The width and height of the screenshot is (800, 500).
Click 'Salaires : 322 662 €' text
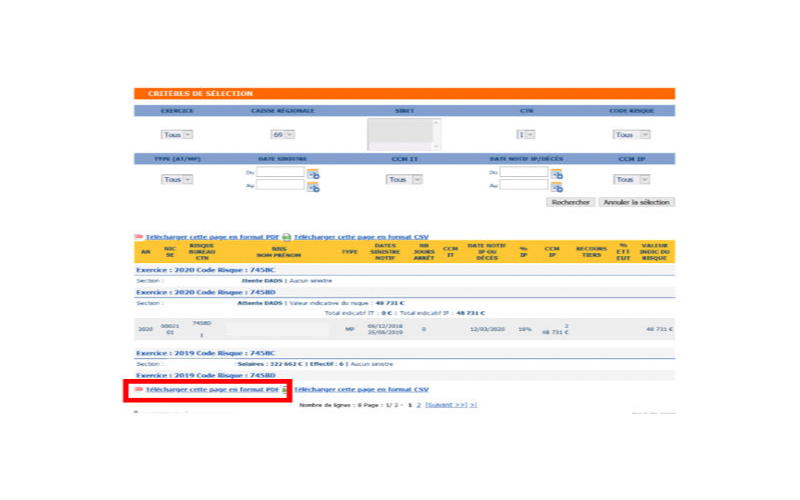point(270,364)
